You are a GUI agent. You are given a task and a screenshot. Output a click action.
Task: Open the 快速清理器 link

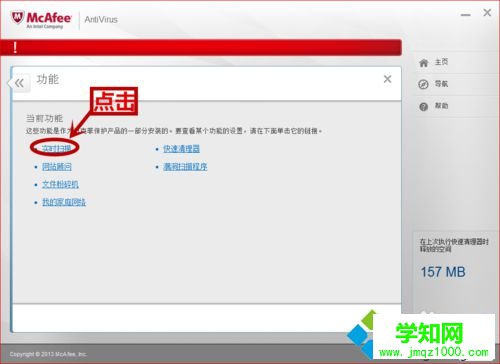point(182,149)
